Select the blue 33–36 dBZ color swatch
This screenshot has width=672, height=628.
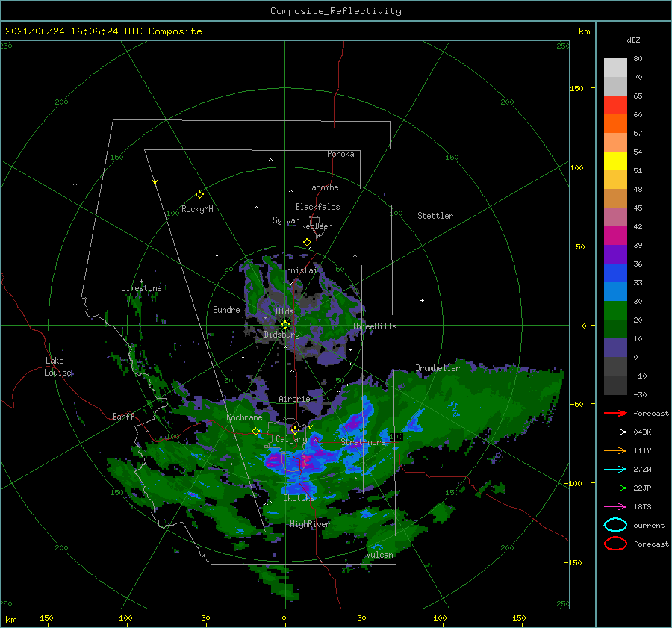pos(615,273)
